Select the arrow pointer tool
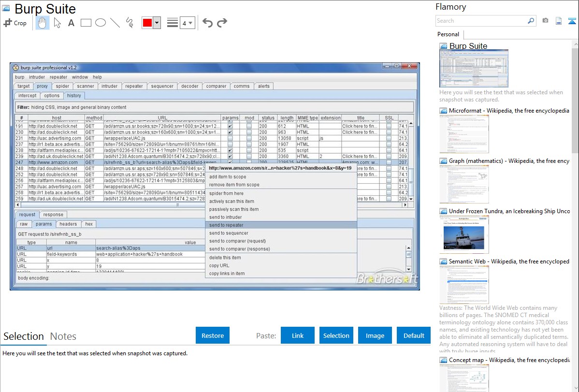 [57, 23]
